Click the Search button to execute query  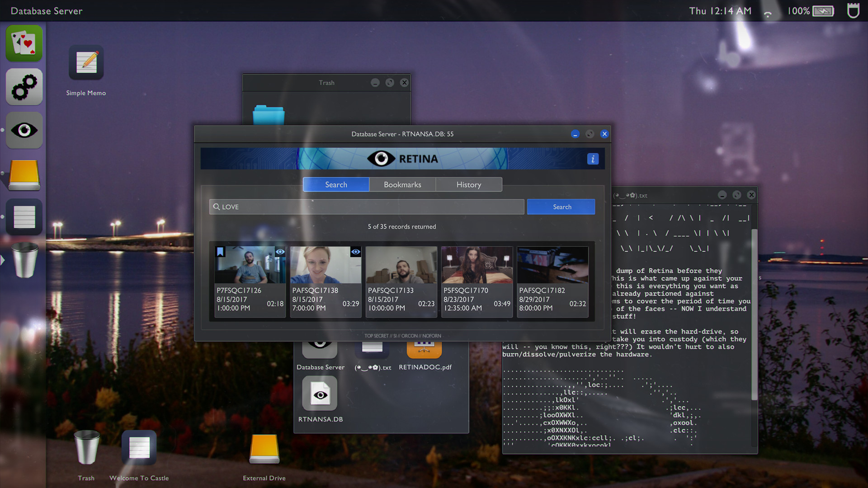click(x=561, y=206)
